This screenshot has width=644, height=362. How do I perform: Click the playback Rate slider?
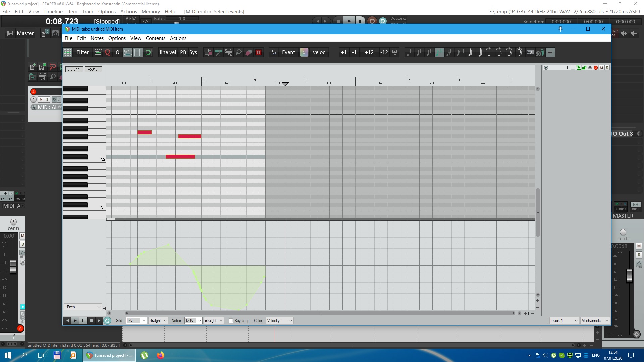point(176,23)
